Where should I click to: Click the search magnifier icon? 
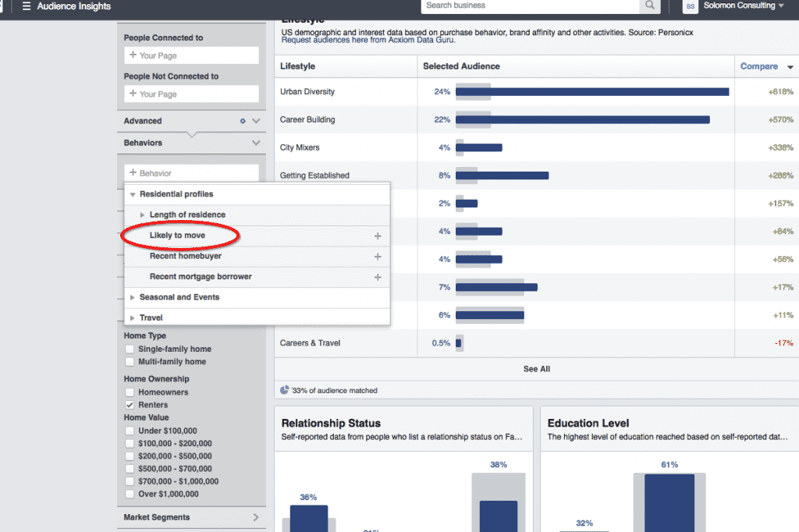click(650, 5)
